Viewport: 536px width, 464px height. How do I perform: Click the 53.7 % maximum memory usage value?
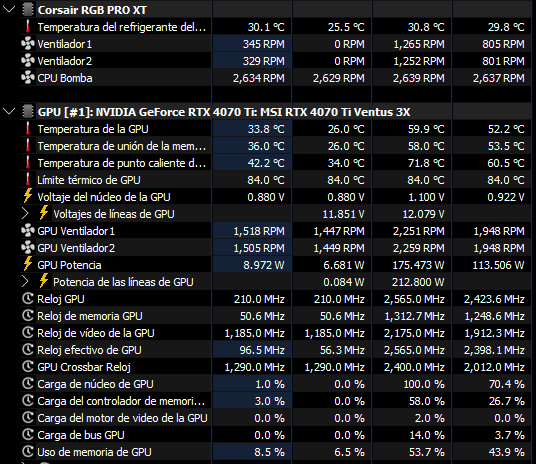[427, 452]
